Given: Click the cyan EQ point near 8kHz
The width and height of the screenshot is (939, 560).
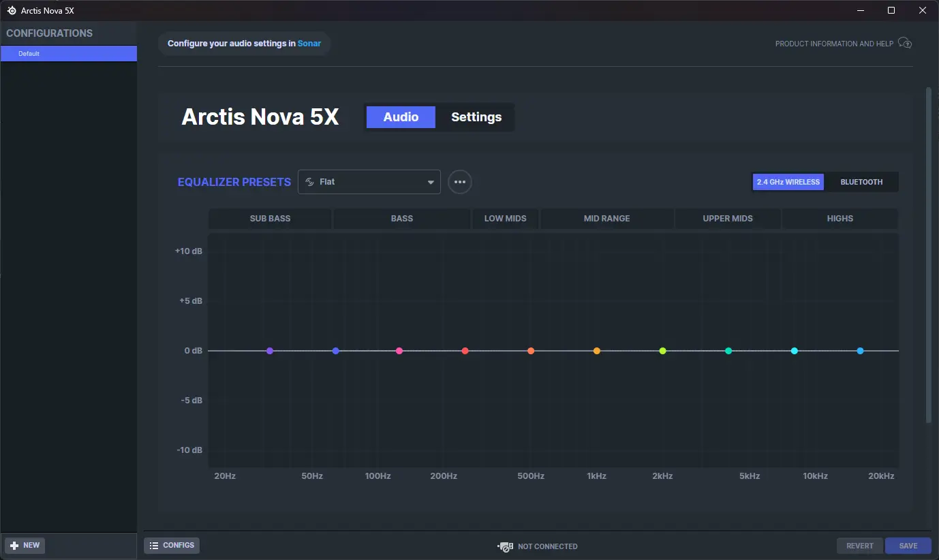Looking at the screenshot, I should 794,351.
